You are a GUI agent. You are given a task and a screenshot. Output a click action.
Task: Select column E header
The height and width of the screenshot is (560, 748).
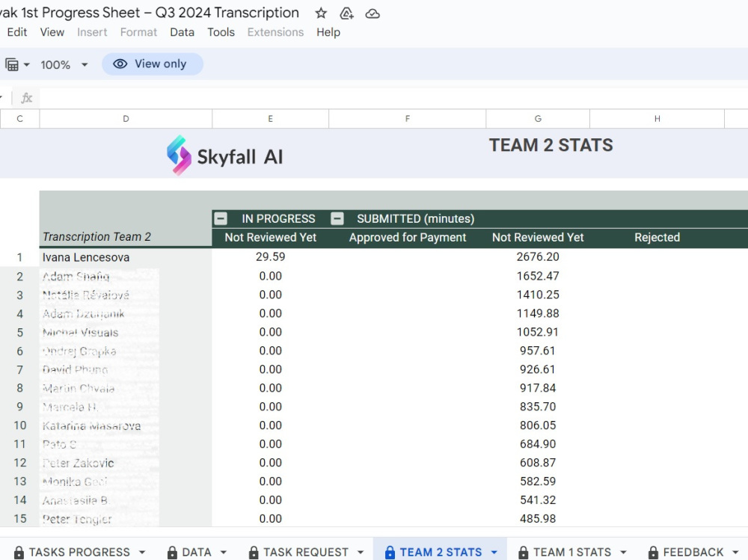pos(271,119)
